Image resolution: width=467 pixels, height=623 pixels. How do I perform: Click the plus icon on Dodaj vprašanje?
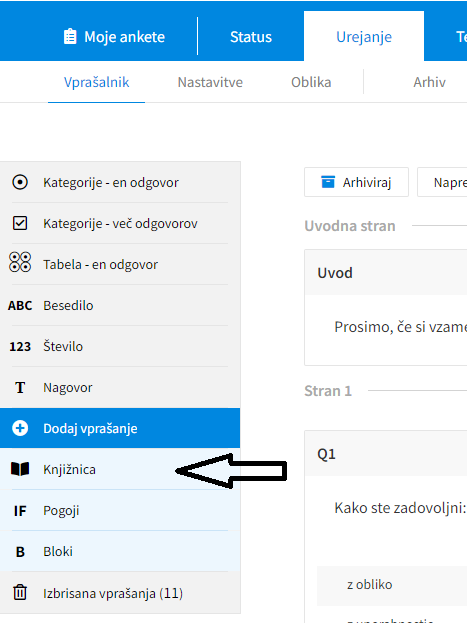(x=20, y=428)
